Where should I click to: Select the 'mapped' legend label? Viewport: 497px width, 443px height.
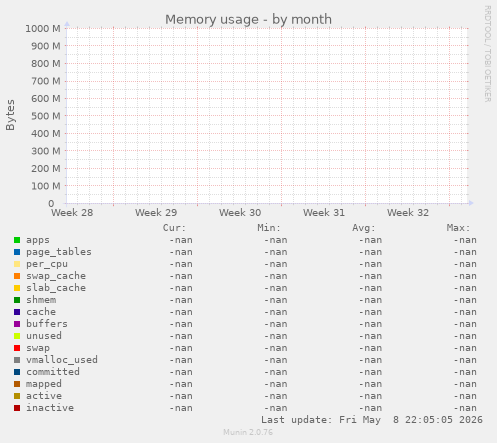pyautogui.click(x=44, y=384)
